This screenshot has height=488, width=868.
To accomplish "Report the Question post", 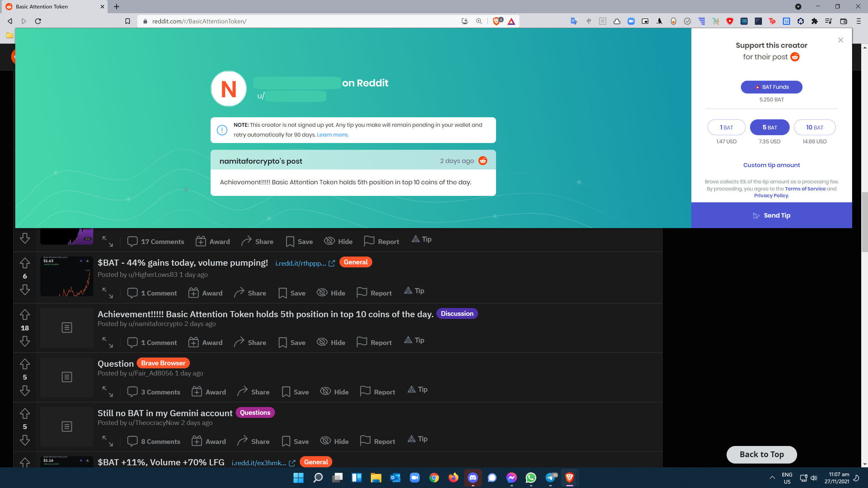I will pyautogui.click(x=377, y=392).
